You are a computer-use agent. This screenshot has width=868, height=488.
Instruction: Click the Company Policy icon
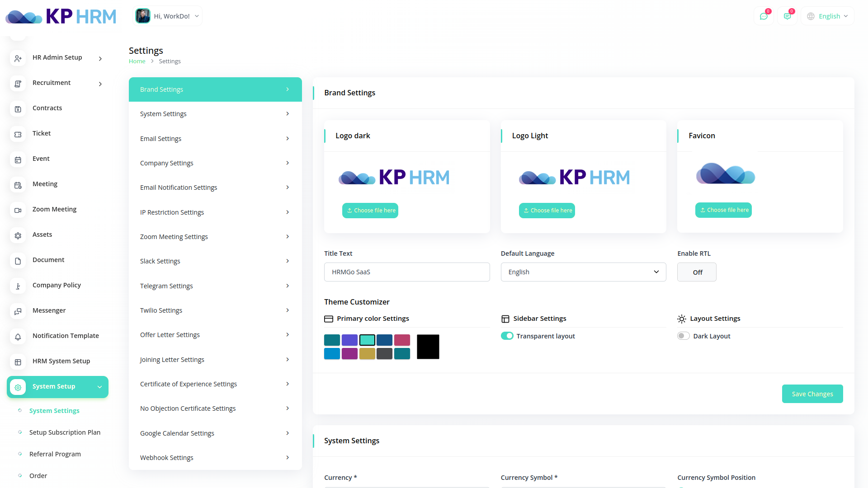point(18,286)
